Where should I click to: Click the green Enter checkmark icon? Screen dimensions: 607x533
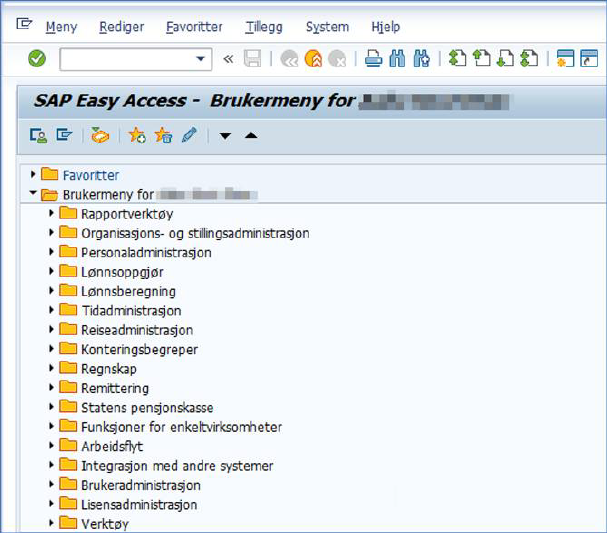(37, 59)
